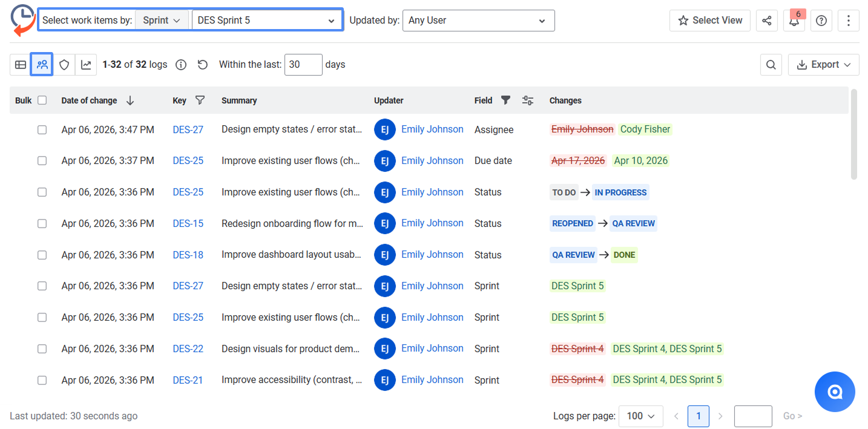The image size is (868, 429).
Task: Switch to the table view icon
Action: tap(21, 65)
